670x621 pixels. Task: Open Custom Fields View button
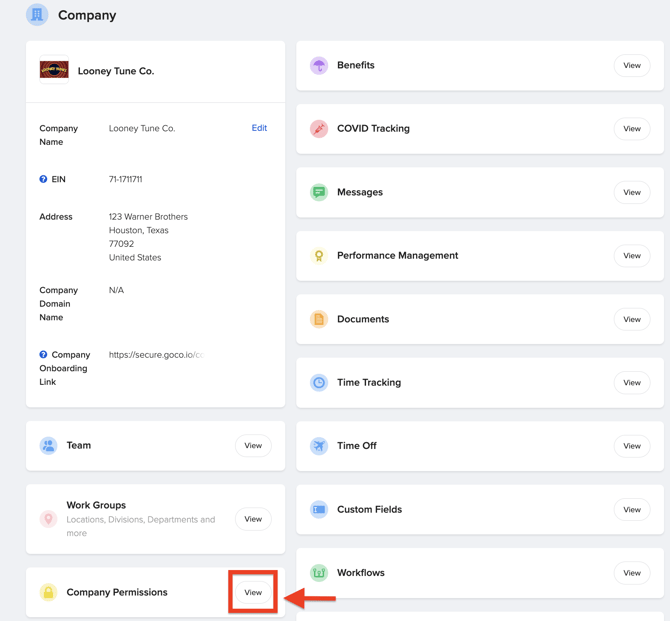pyautogui.click(x=632, y=509)
